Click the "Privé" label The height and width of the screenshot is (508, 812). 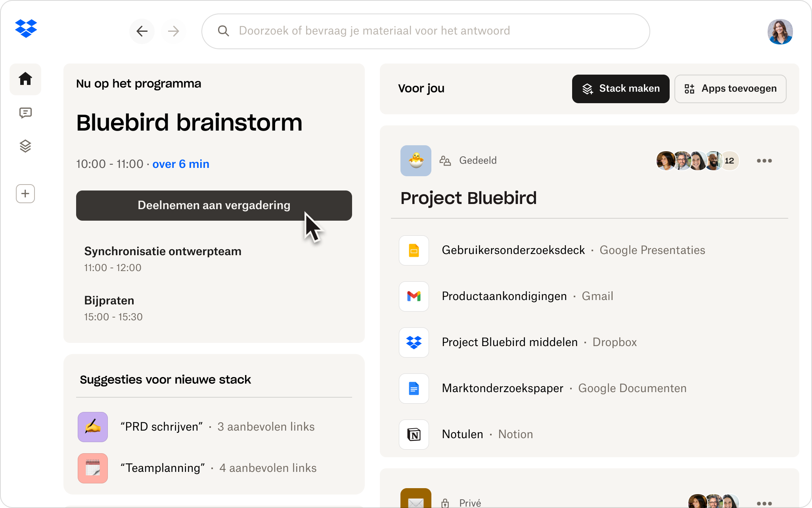[x=470, y=503]
